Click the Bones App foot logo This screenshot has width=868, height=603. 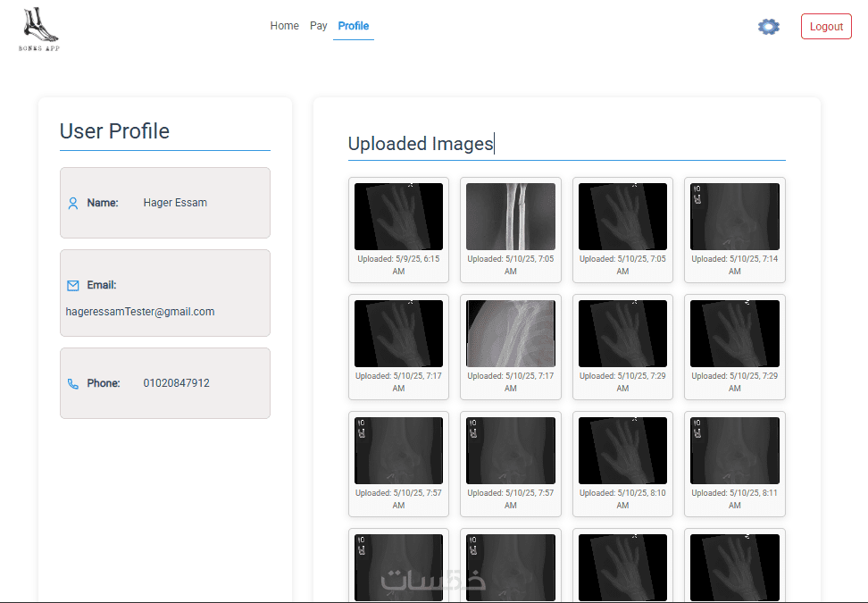point(39,29)
